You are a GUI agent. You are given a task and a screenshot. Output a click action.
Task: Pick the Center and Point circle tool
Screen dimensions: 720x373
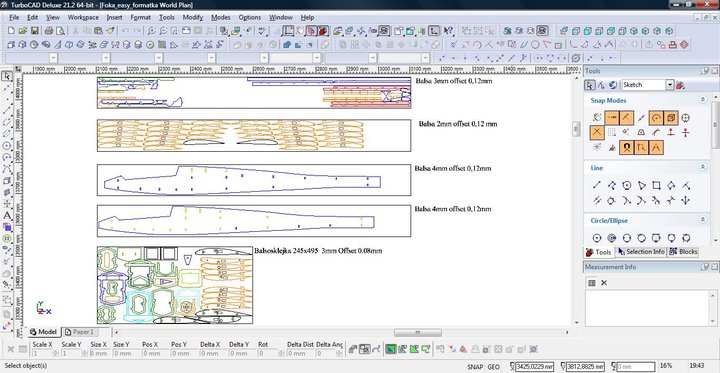coord(596,238)
